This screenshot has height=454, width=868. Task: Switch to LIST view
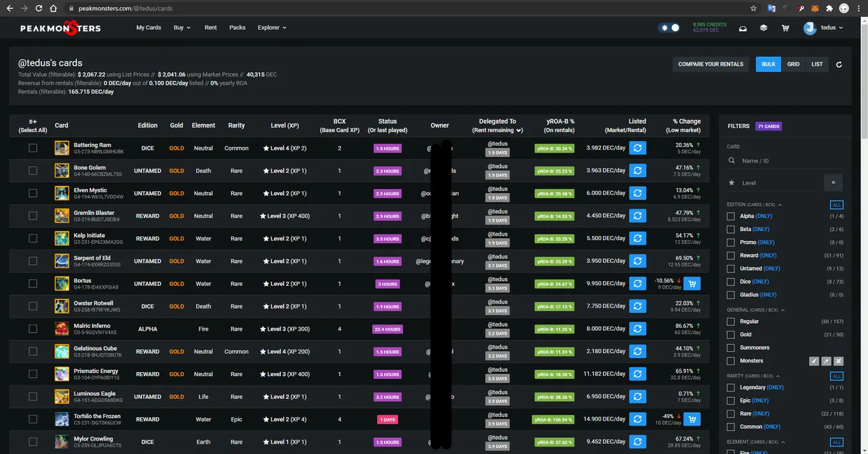click(x=817, y=64)
